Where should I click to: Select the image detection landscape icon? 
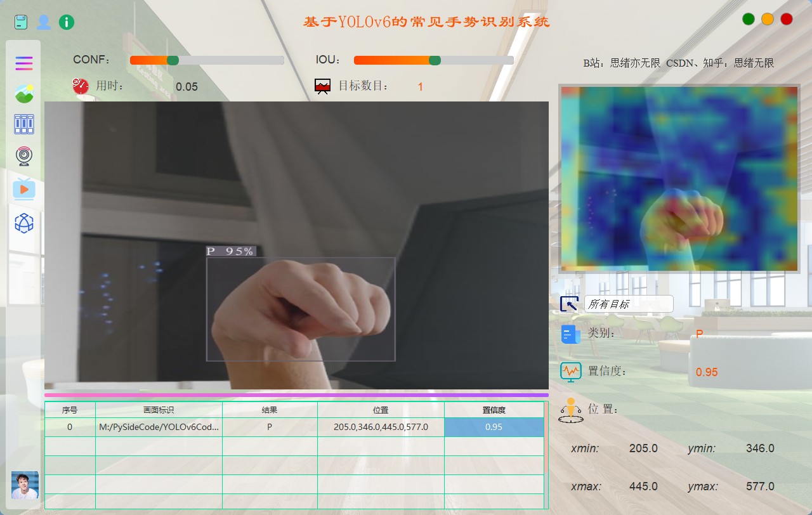tap(24, 94)
